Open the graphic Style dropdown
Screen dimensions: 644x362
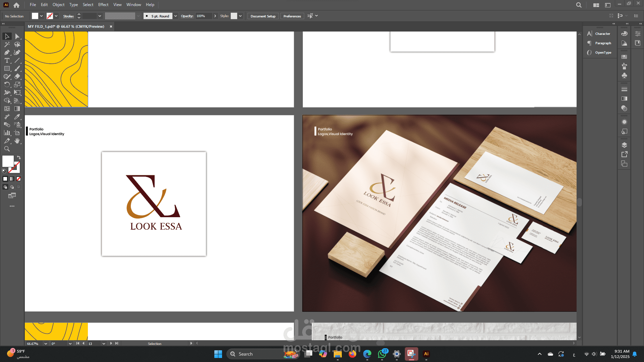[240, 16]
